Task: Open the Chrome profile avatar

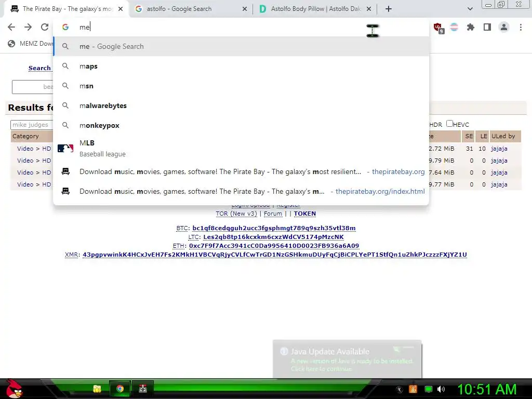Action: (504, 27)
